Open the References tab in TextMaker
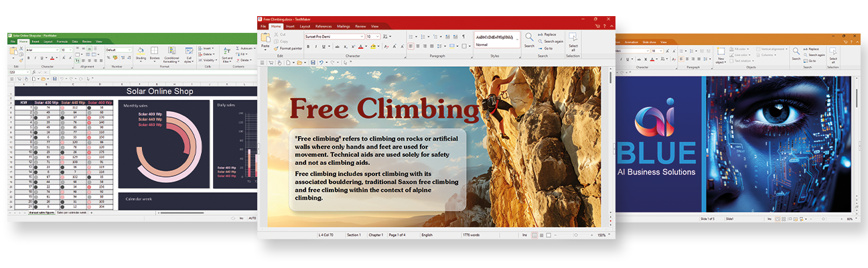 [323, 26]
